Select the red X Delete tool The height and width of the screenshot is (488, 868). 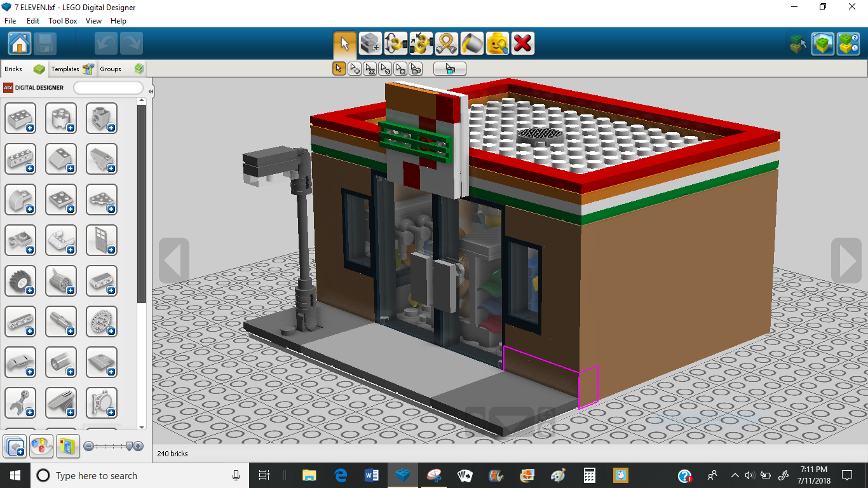tap(522, 44)
